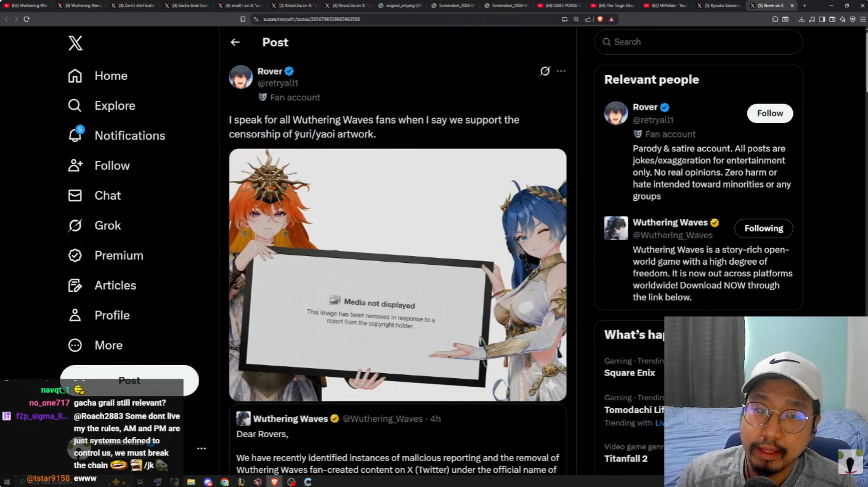The height and width of the screenshot is (487, 868).
Task: Toggle the Brave sidebar panel
Action: pyautogui.click(x=822, y=19)
